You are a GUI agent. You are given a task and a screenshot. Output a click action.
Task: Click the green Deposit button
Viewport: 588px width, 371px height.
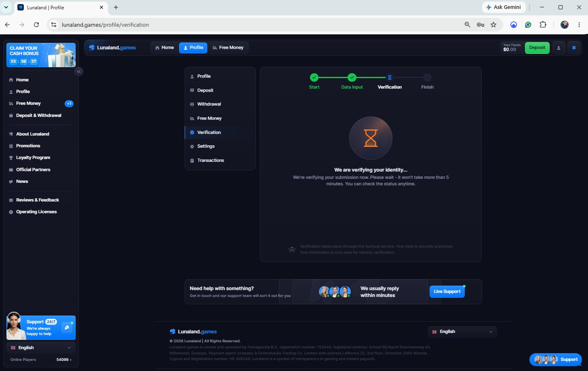pos(537,48)
